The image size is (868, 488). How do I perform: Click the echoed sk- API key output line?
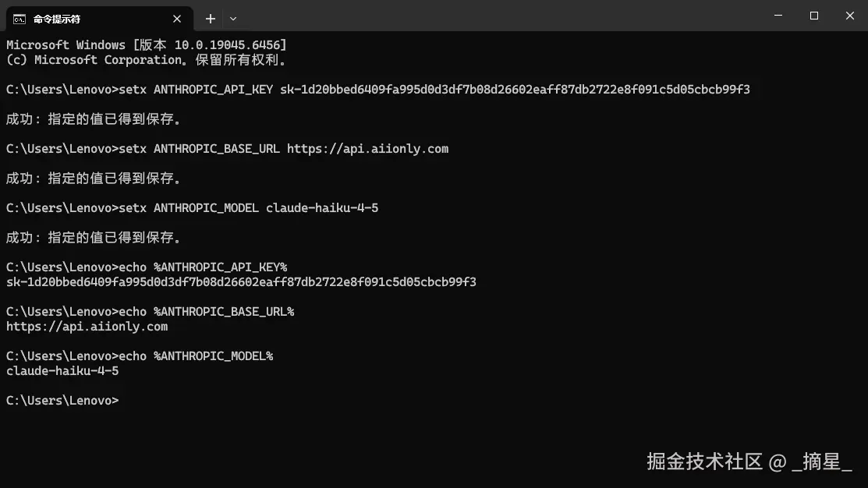(241, 282)
